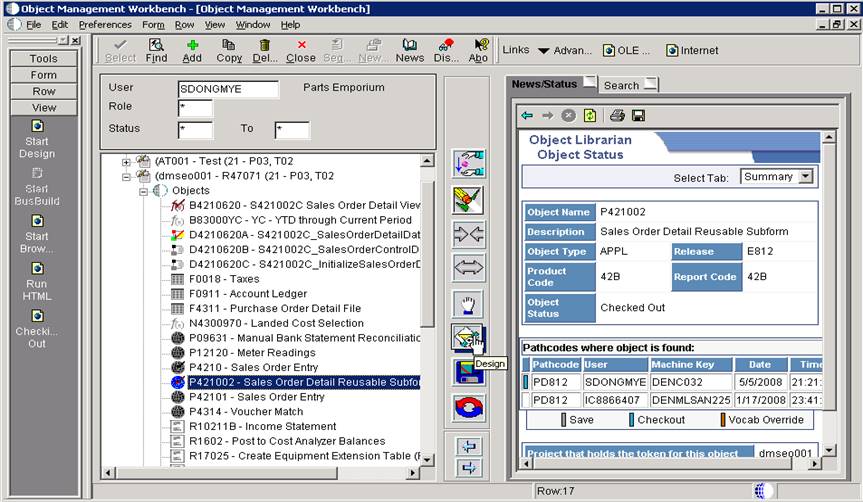863x502 pixels.
Task: Select F0018 - Taxes tree item
Action: click(x=224, y=279)
